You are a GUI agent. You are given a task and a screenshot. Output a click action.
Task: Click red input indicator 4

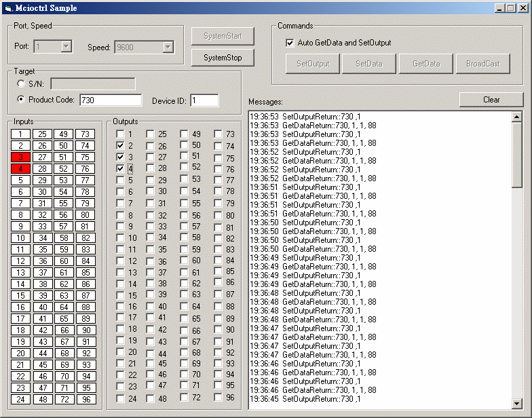click(x=20, y=169)
